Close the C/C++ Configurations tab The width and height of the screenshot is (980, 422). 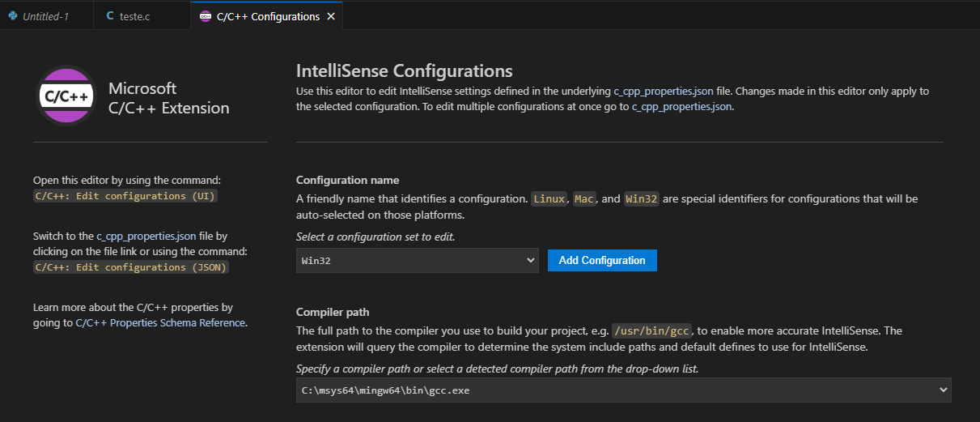[331, 16]
